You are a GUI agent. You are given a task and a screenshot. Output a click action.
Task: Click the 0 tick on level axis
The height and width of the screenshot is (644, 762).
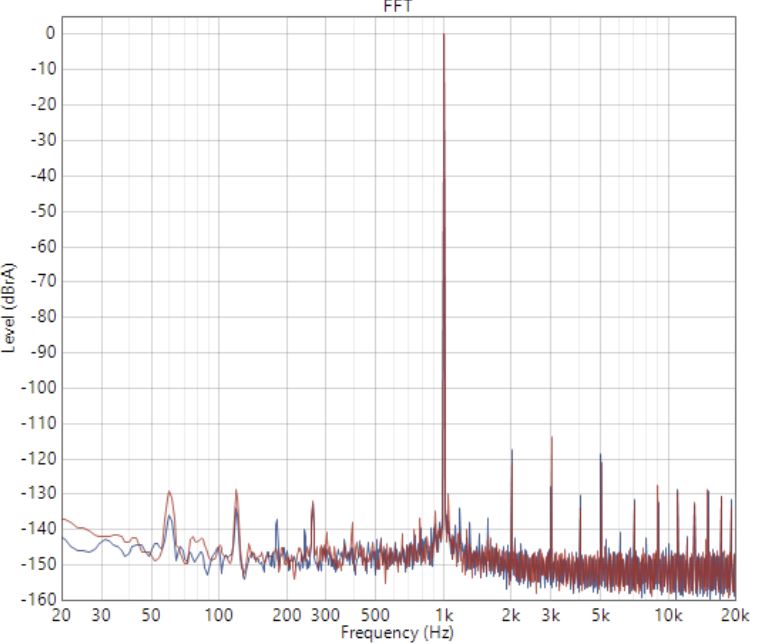(x=51, y=33)
